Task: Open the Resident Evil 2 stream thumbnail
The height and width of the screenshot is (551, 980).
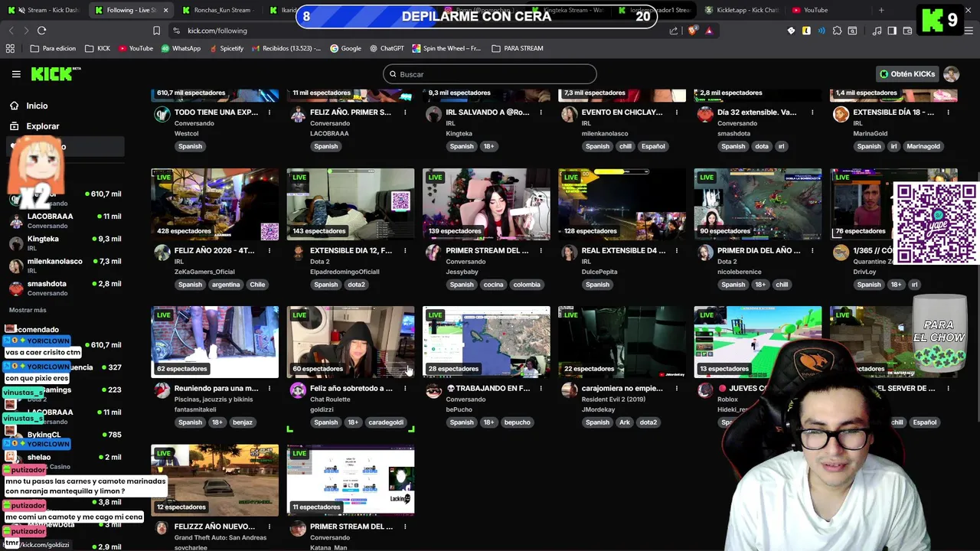Action: click(622, 342)
